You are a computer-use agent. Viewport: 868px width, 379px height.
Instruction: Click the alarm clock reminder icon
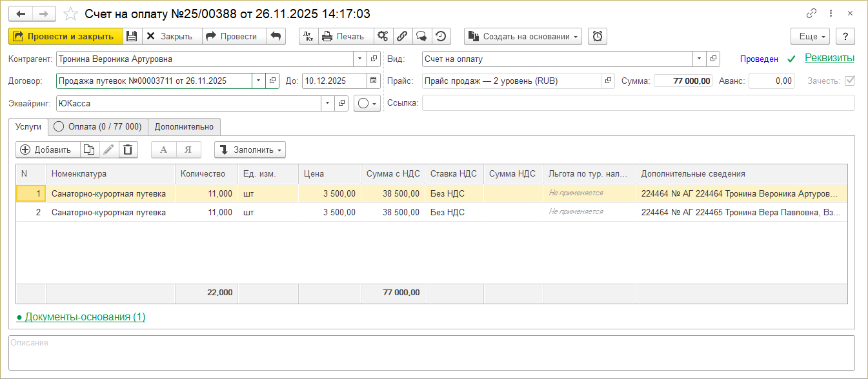[598, 36]
